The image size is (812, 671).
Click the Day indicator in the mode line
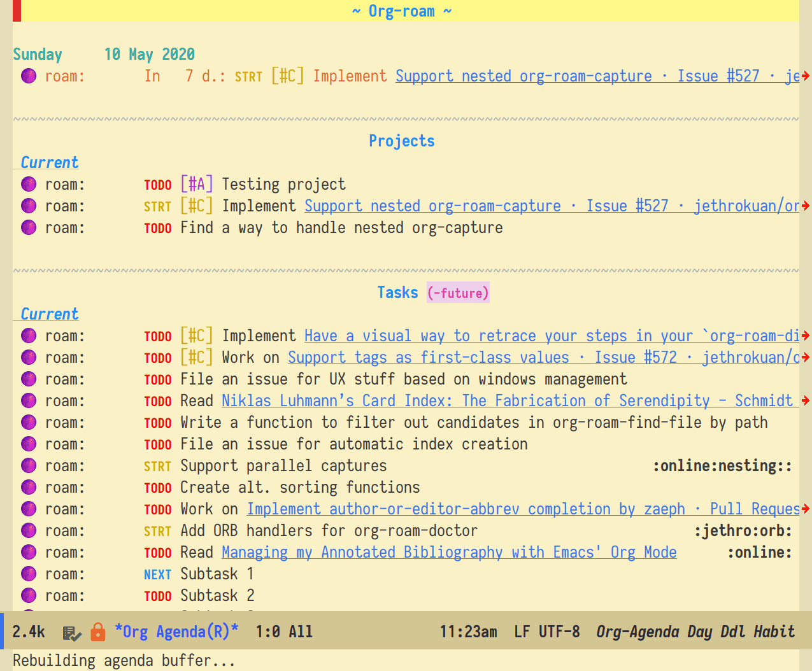tap(699, 632)
